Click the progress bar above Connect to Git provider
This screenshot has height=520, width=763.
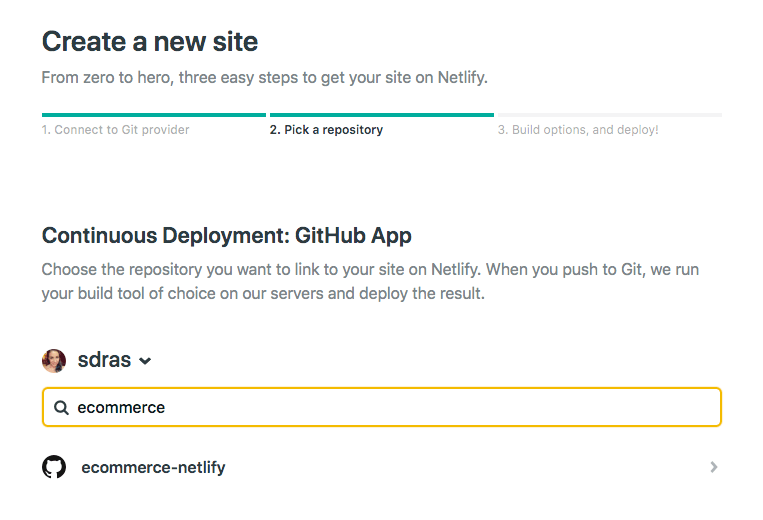pyautogui.click(x=154, y=115)
